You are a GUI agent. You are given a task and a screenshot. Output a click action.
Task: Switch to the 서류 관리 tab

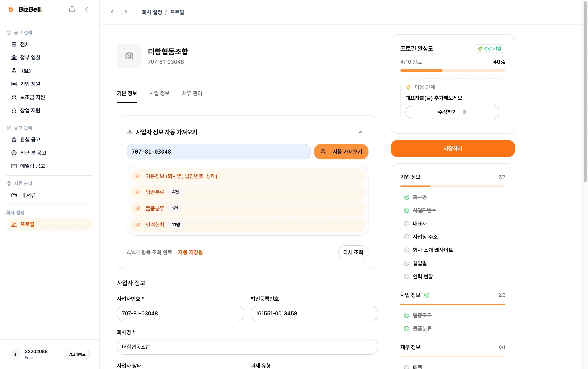pyautogui.click(x=192, y=93)
